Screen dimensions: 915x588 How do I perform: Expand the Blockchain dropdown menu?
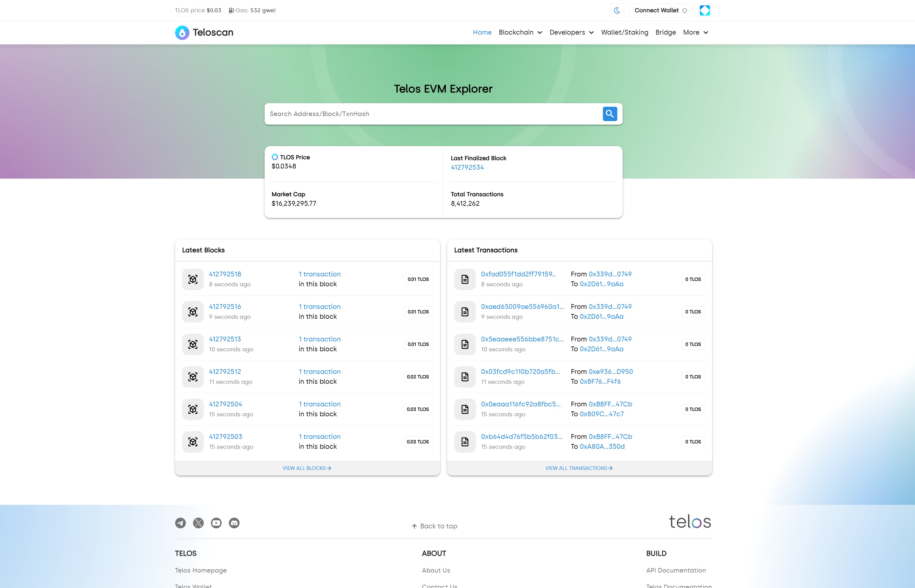pyautogui.click(x=520, y=33)
